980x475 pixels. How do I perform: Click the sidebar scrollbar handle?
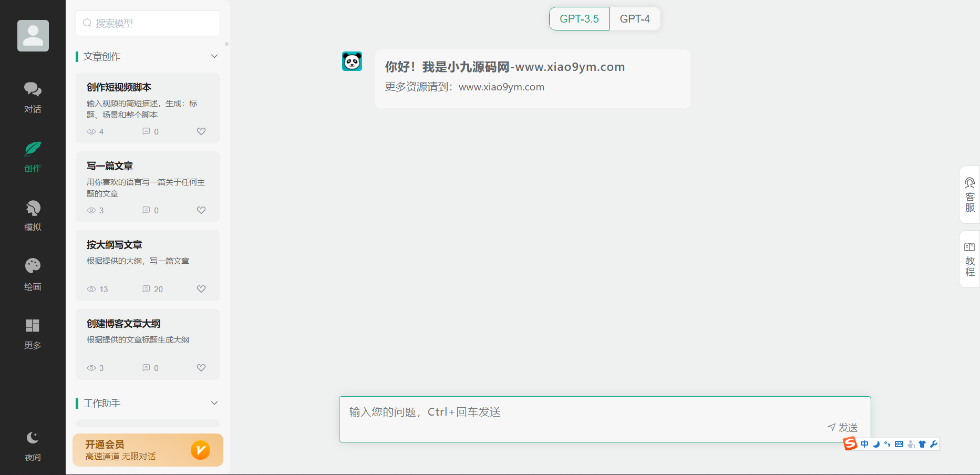[226, 44]
